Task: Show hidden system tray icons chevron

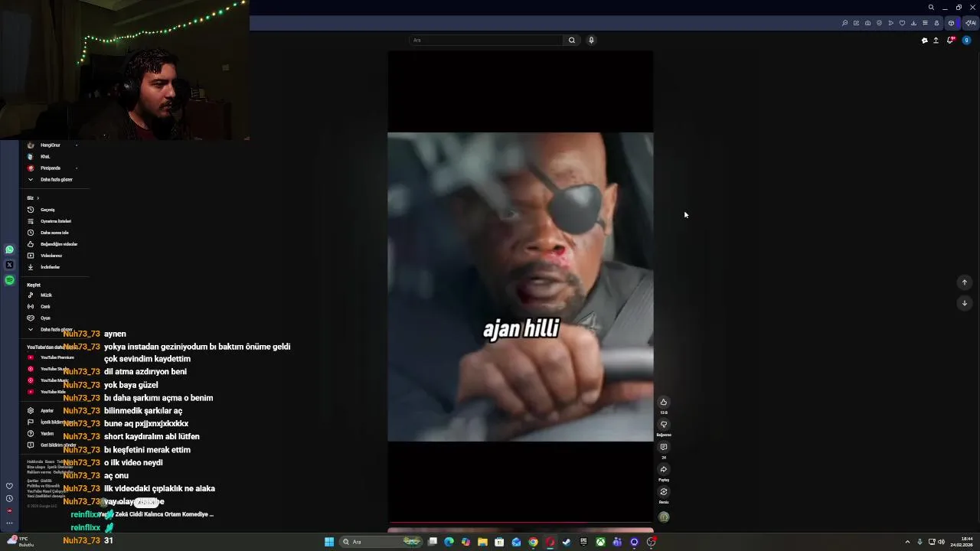Action: [x=907, y=542]
